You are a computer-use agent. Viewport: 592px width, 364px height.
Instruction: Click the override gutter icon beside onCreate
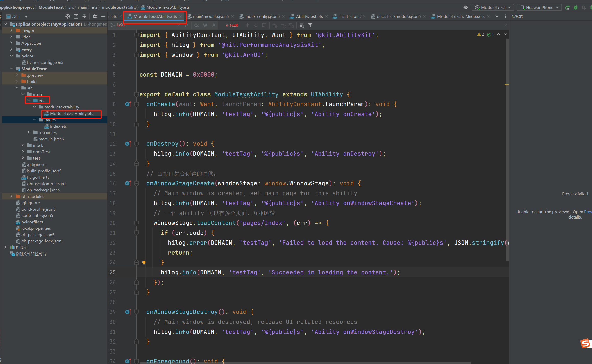point(128,104)
